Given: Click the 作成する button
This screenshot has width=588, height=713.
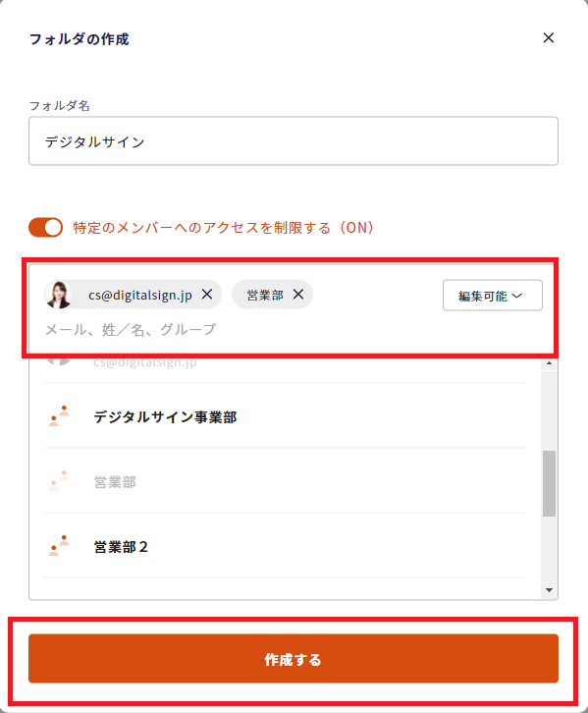Looking at the screenshot, I should pos(294,658).
